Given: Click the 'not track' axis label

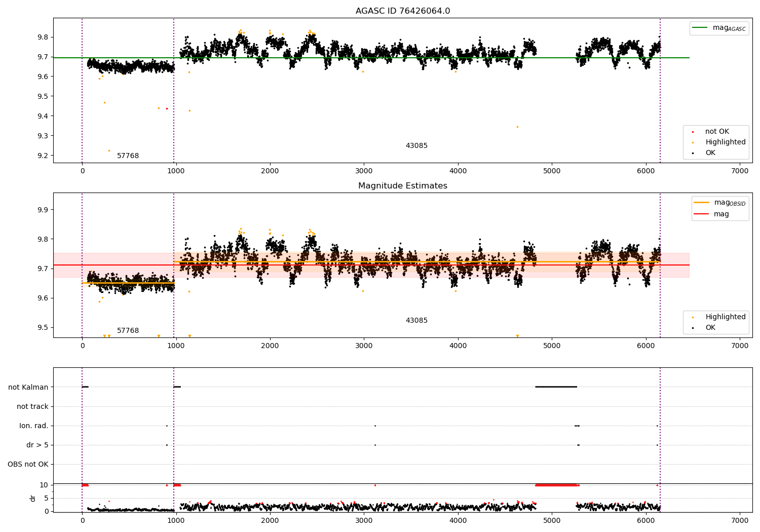Looking at the screenshot, I should pos(32,407).
